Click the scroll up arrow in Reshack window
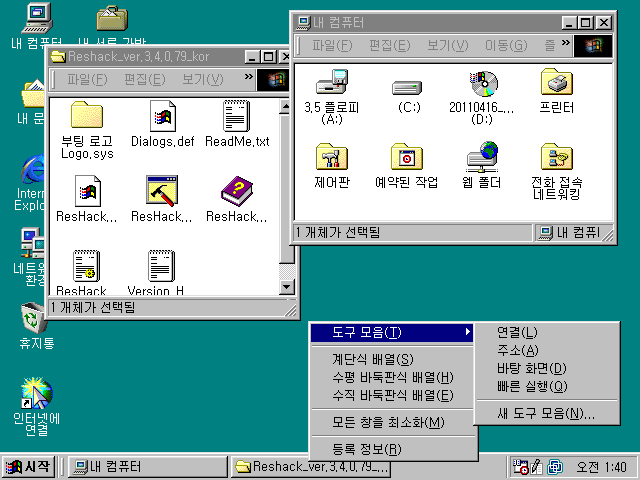The height and width of the screenshot is (480, 640). 286,107
